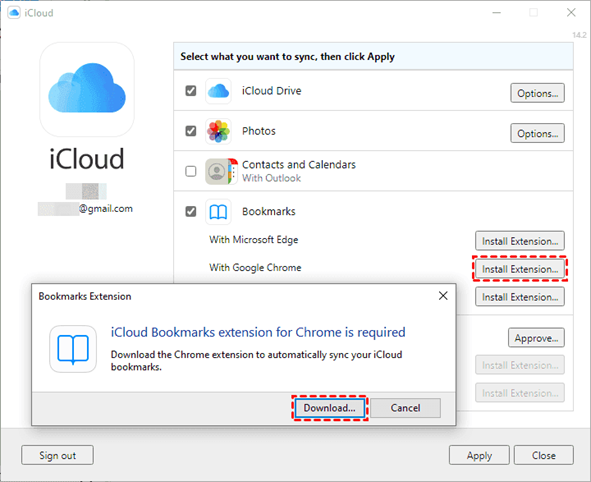Click the 'iCloud Drive' label
591x482 pixels.
click(x=271, y=91)
